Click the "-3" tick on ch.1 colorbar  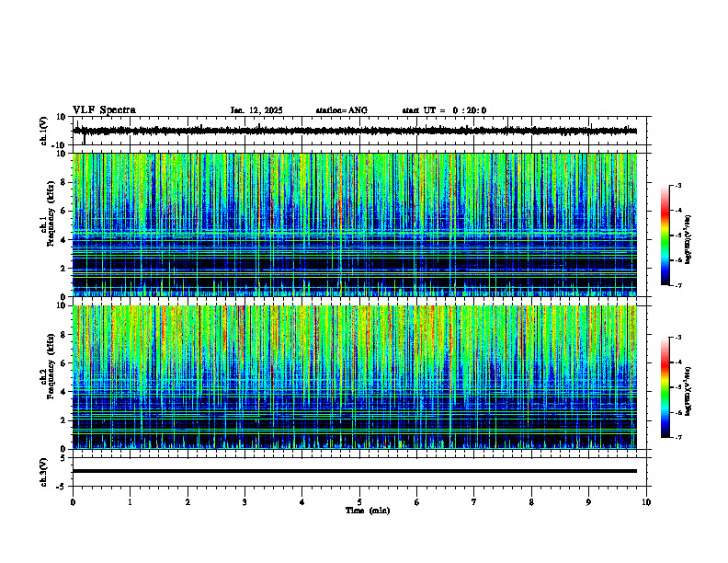click(x=677, y=186)
